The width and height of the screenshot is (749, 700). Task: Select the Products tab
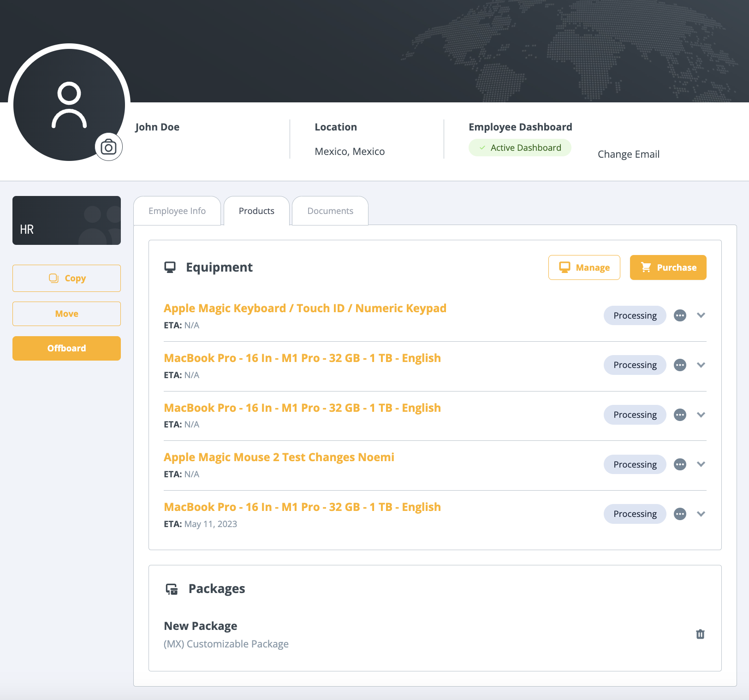tap(256, 211)
